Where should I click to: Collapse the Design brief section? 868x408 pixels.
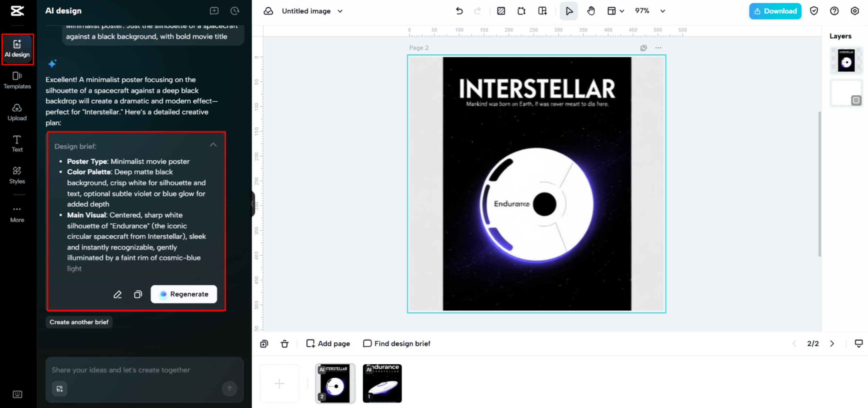pos(213,144)
